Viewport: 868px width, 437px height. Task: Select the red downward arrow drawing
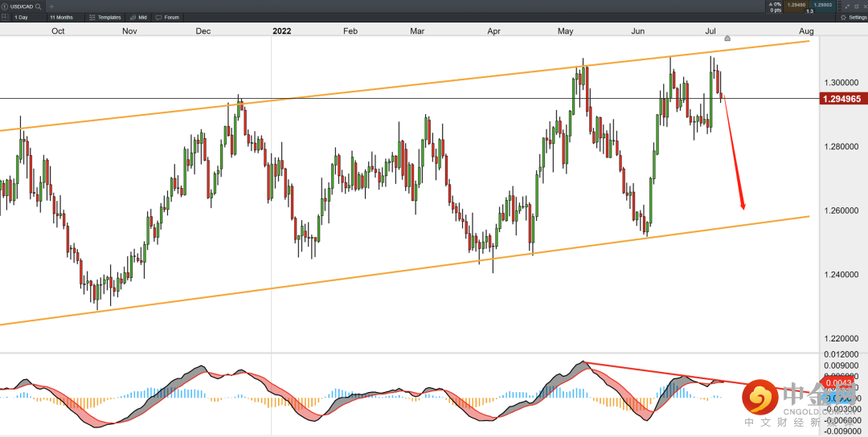(733, 155)
